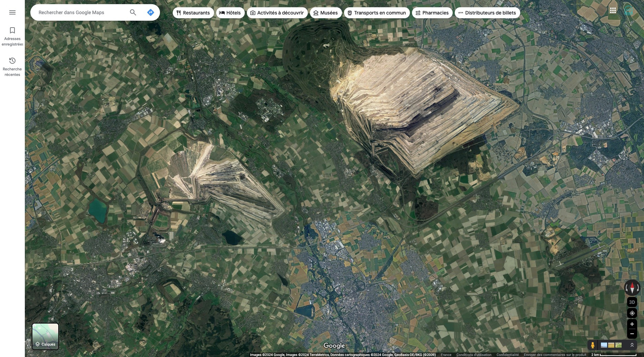Screen dimensions: 644x357
Task: Click the 2 km scale bar
Action: click(x=614, y=355)
